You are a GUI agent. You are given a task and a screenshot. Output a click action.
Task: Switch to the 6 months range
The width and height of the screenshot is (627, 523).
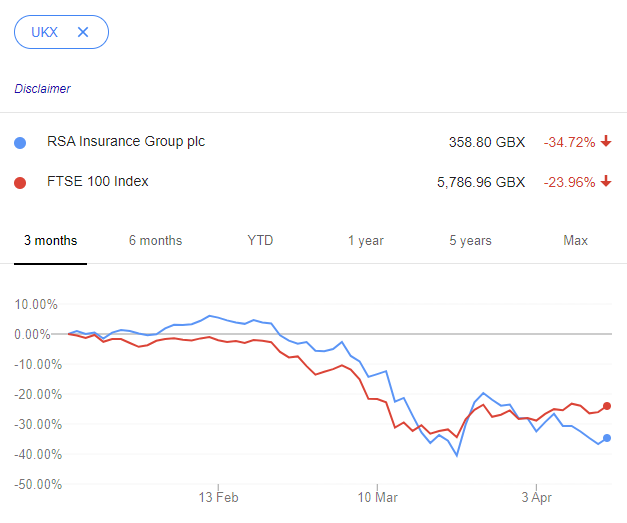click(x=156, y=240)
